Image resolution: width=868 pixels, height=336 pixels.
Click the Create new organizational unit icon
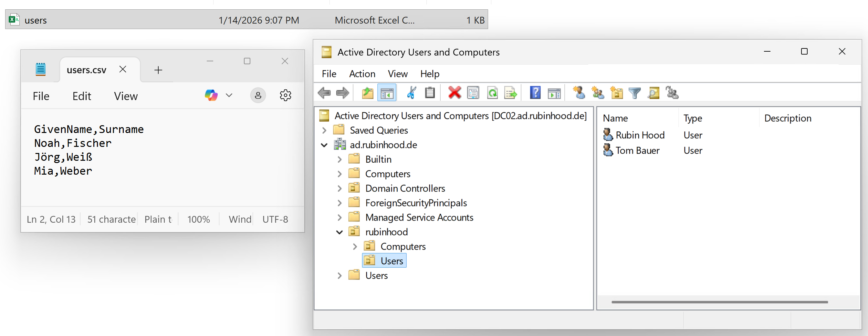tap(616, 93)
